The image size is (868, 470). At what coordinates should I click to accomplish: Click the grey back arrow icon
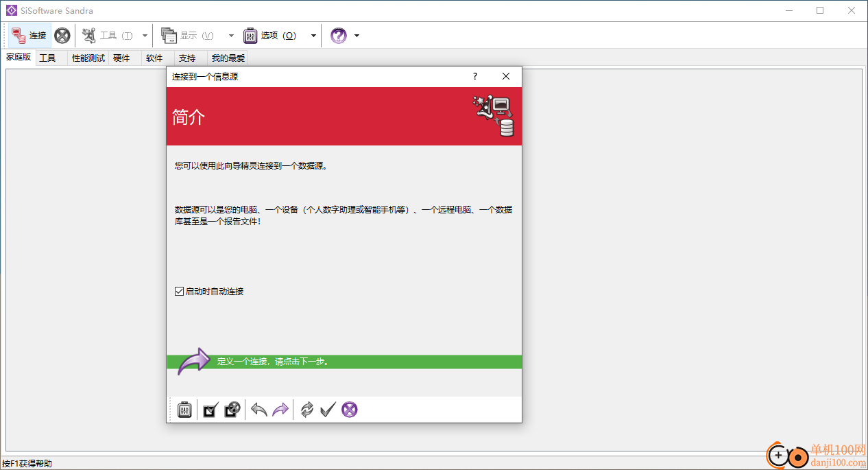coord(258,410)
